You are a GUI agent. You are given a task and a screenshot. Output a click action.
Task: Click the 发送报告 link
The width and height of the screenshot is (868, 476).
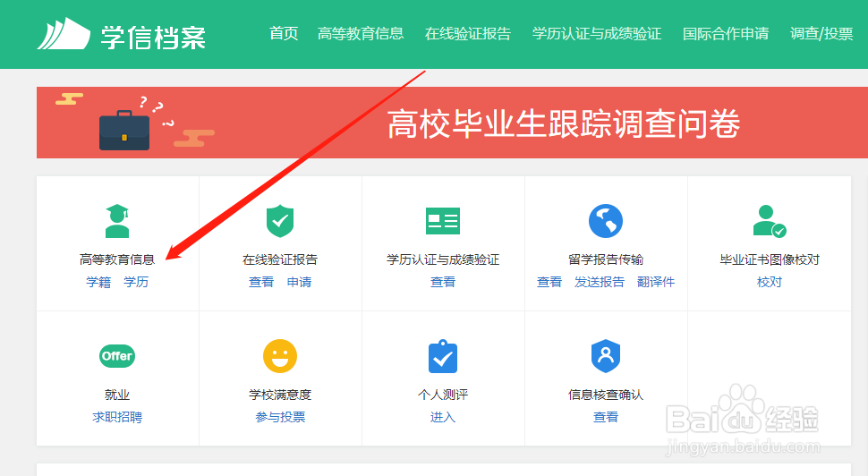click(600, 282)
